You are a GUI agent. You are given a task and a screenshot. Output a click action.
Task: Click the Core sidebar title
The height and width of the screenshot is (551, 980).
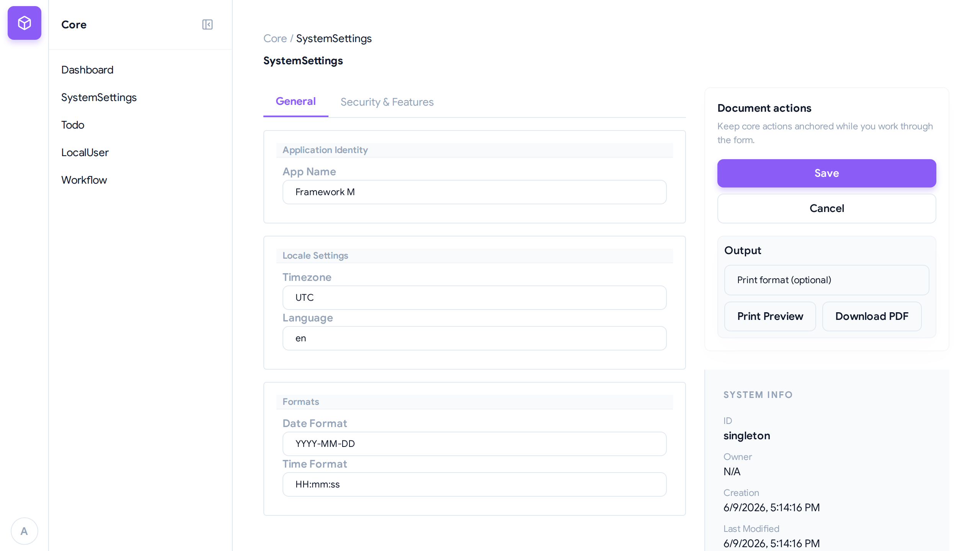pos(74,24)
